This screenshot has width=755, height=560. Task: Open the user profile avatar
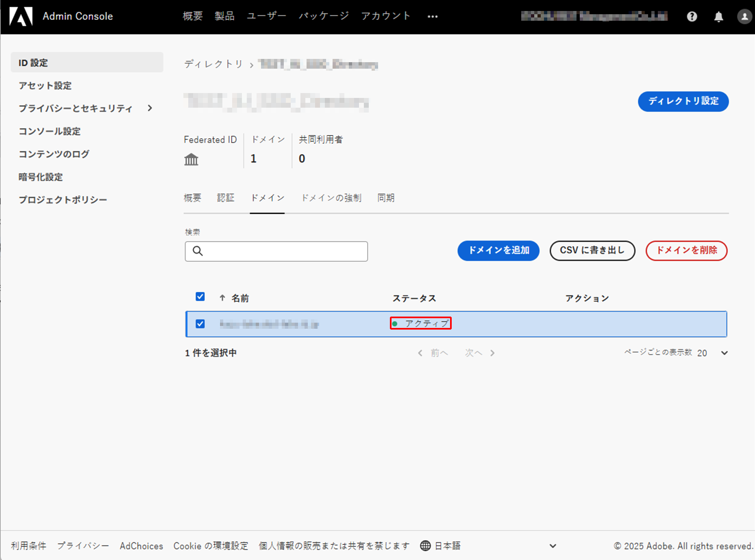pos(744,17)
